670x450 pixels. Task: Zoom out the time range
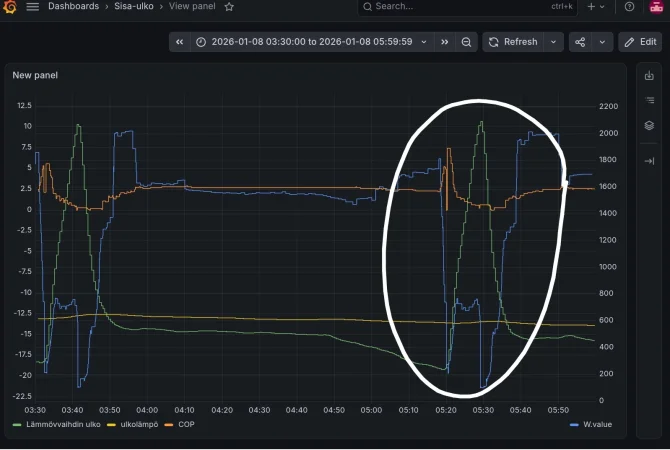click(466, 42)
